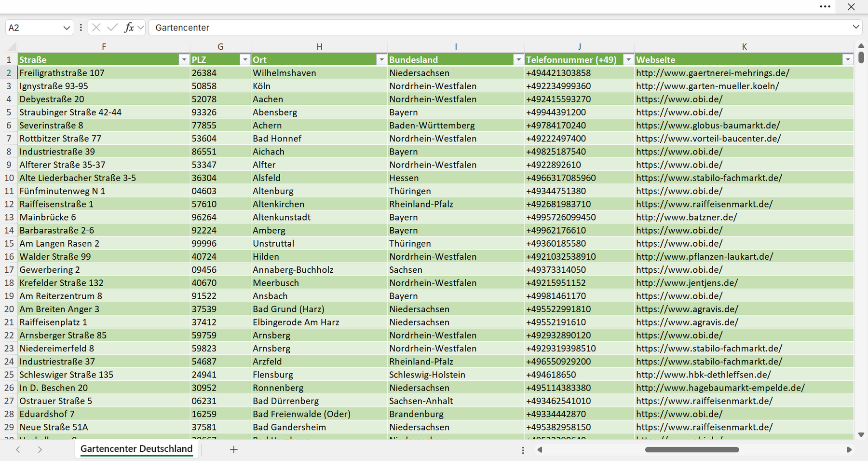The width and height of the screenshot is (868, 461).
Task: Go to the next sheet with the arrow
Action: (40, 449)
